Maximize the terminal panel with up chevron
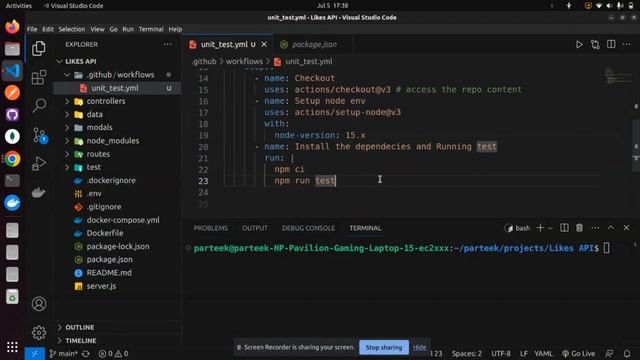 611,228
